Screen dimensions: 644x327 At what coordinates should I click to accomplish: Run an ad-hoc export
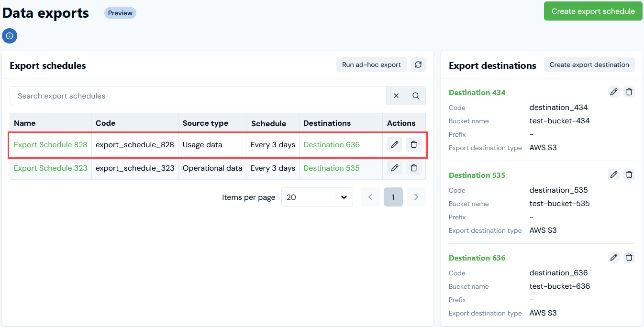[x=371, y=65]
